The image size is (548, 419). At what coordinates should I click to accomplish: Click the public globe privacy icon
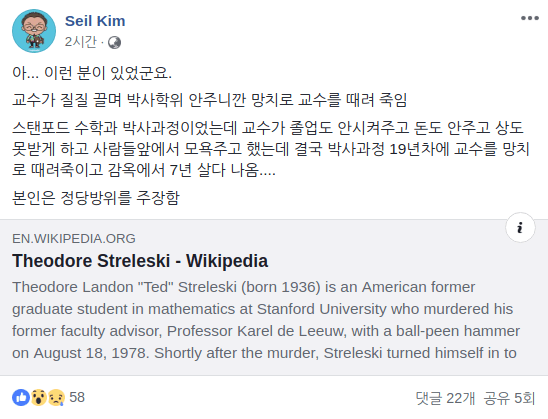114,43
